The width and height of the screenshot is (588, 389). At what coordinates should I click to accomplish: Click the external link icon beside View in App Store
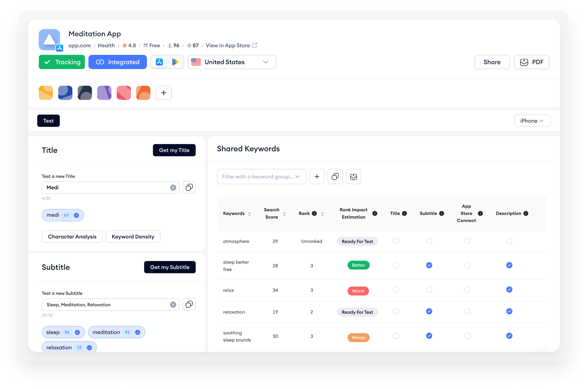coord(254,45)
